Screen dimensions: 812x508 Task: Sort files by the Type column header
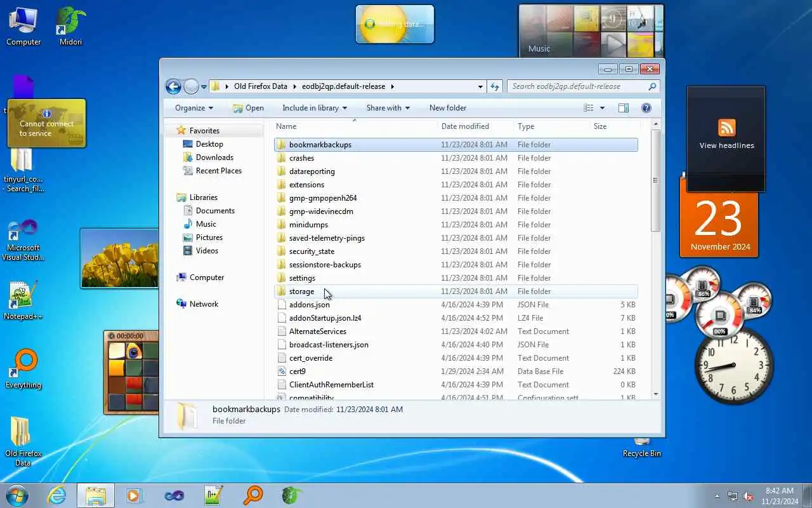(551, 126)
